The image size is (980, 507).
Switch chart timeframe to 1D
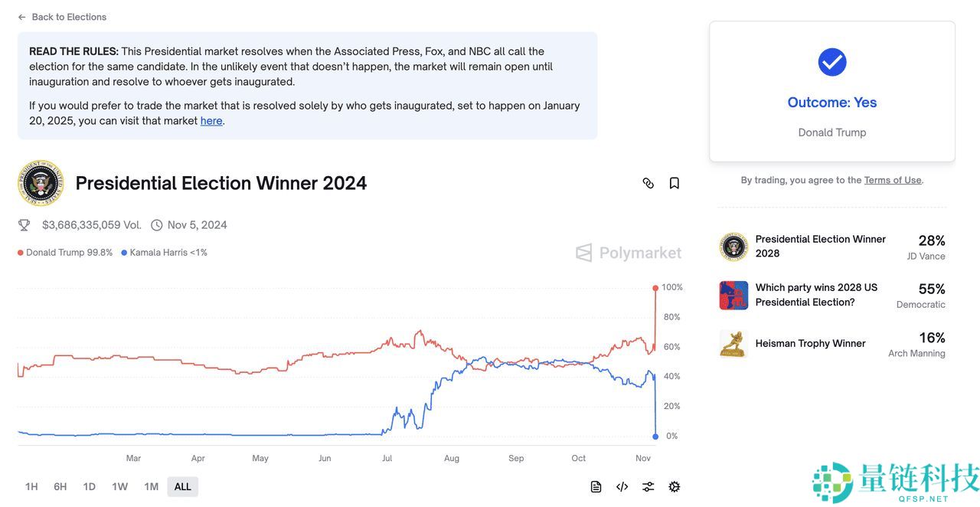pos(88,486)
